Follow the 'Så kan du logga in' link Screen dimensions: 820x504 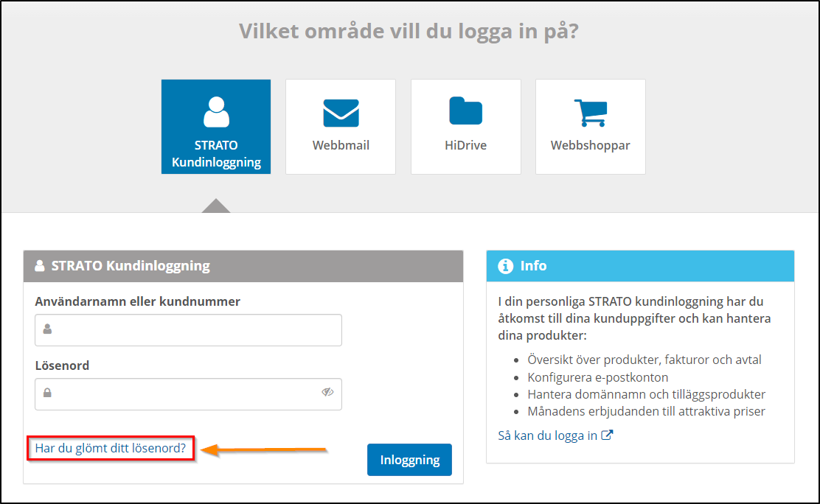point(548,435)
